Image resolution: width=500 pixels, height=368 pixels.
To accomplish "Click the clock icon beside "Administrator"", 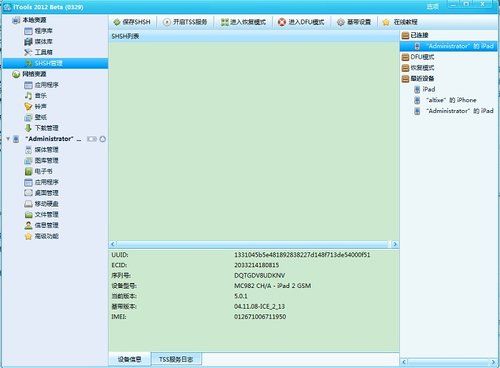I will coord(103,139).
